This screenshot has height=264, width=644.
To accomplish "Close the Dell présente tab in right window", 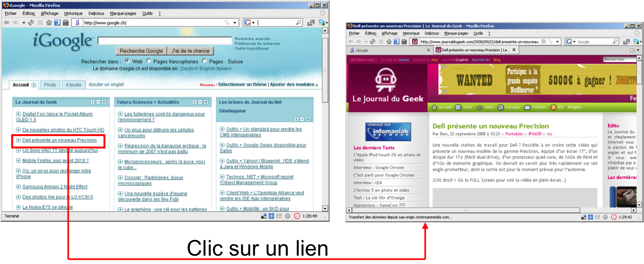I will click(x=514, y=51).
